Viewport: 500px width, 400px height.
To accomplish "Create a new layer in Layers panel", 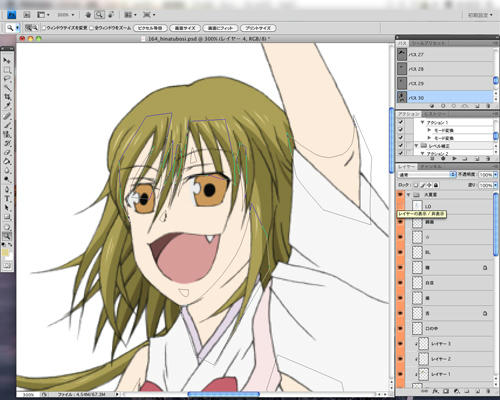I will point(478,391).
